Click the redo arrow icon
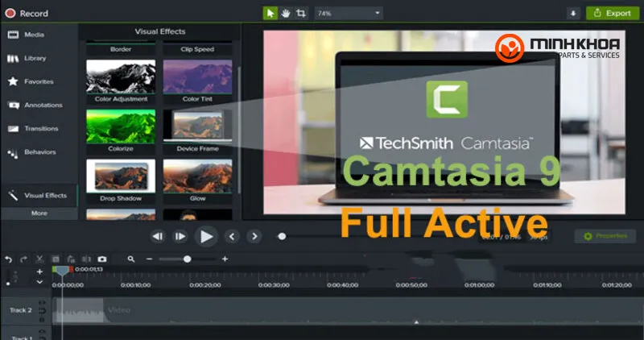The height and width of the screenshot is (340, 644). 24,259
